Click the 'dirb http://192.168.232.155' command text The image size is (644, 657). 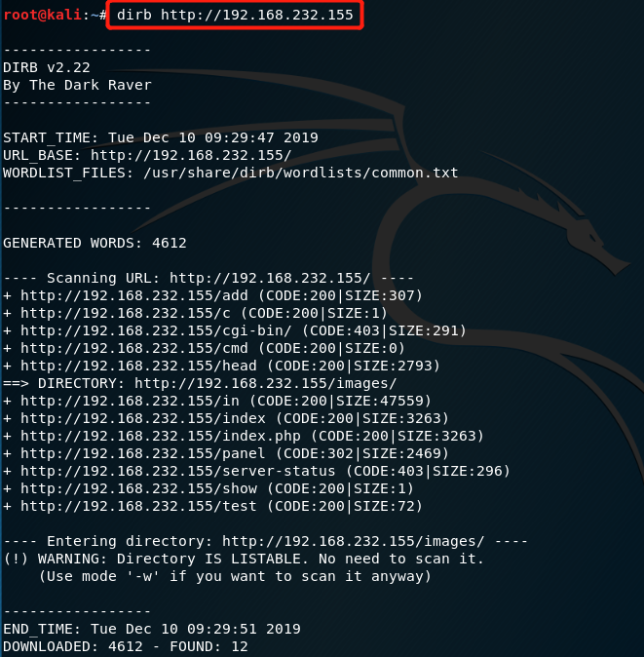coord(235,15)
